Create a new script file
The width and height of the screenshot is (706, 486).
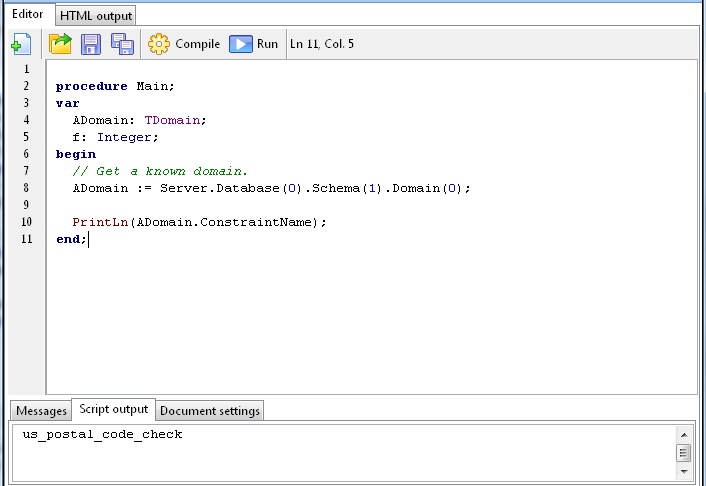click(x=21, y=44)
